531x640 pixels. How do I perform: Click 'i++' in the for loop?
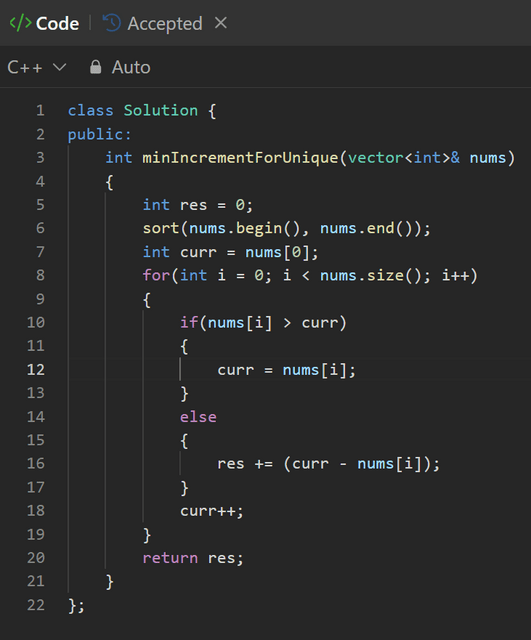(x=455, y=276)
